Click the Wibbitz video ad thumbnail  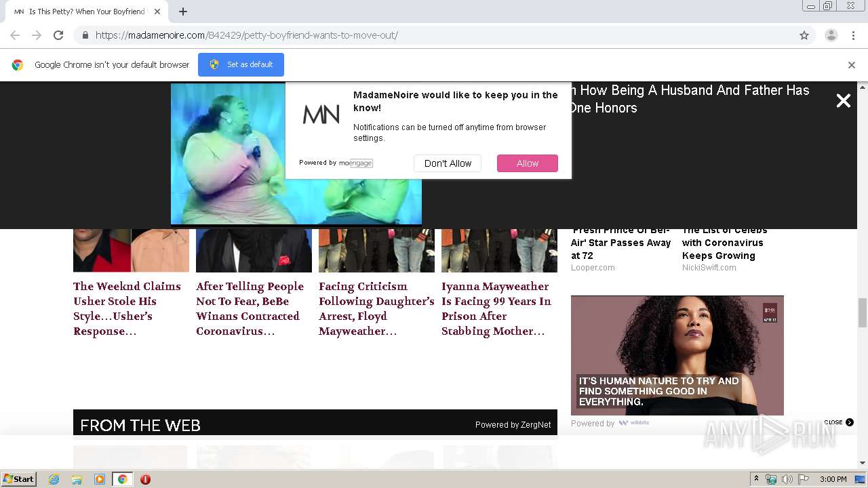click(677, 355)
